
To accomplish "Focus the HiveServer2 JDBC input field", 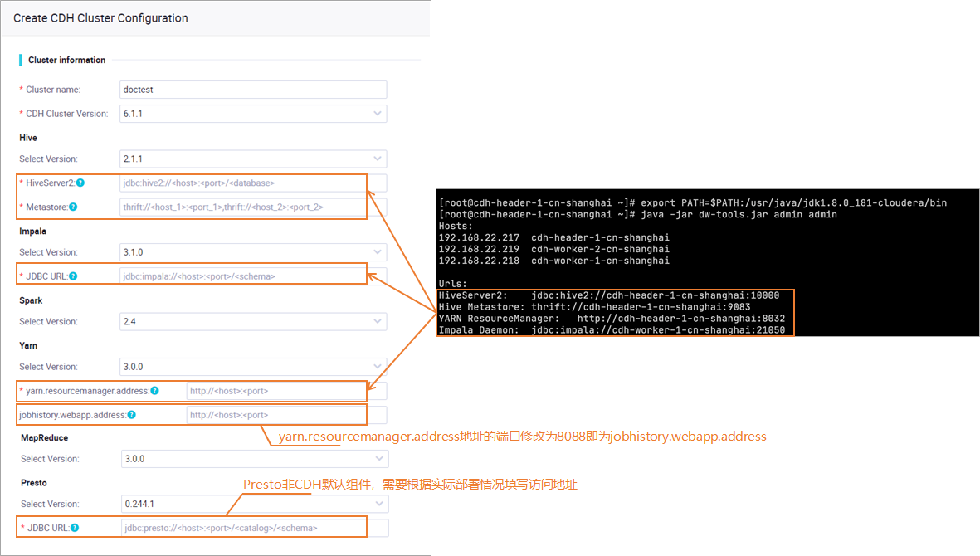I will tap(253, 183).
